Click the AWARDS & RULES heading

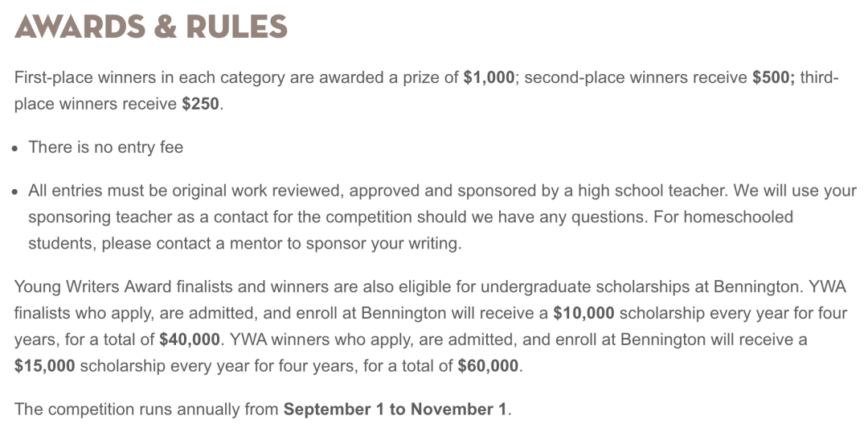click(151, 27)
